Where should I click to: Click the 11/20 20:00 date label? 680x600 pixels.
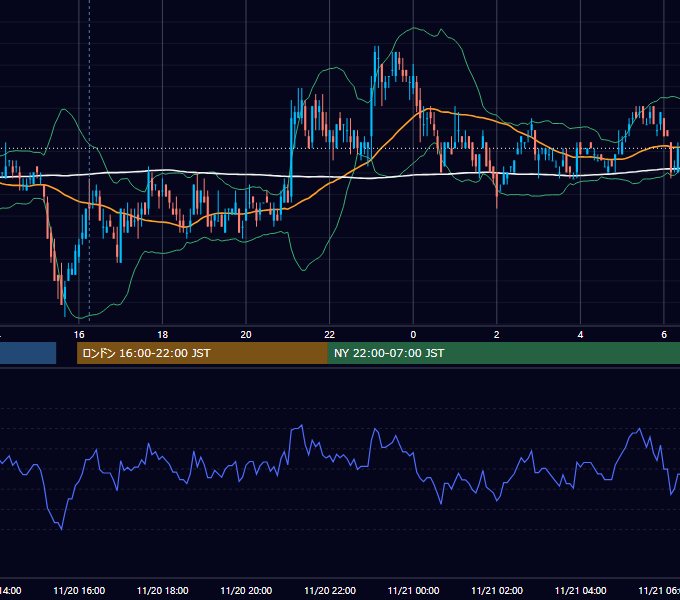pos(246,591)
